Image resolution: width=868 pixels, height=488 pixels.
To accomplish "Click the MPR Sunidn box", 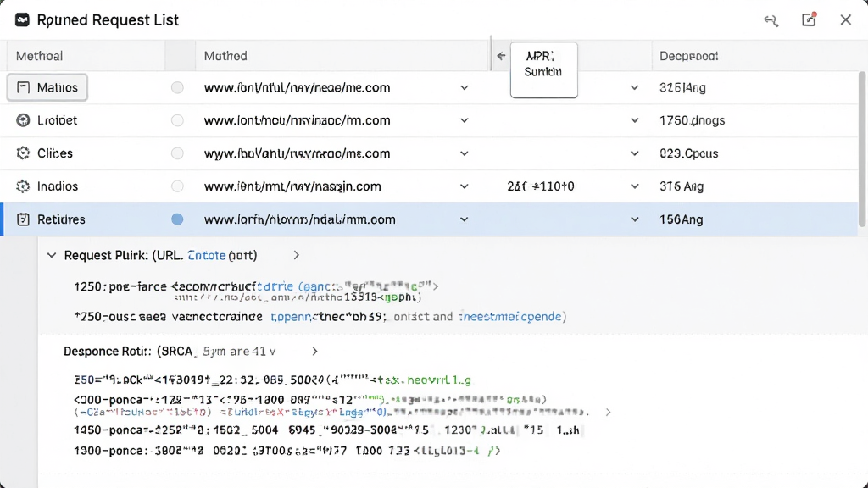I will click(544, 69).
